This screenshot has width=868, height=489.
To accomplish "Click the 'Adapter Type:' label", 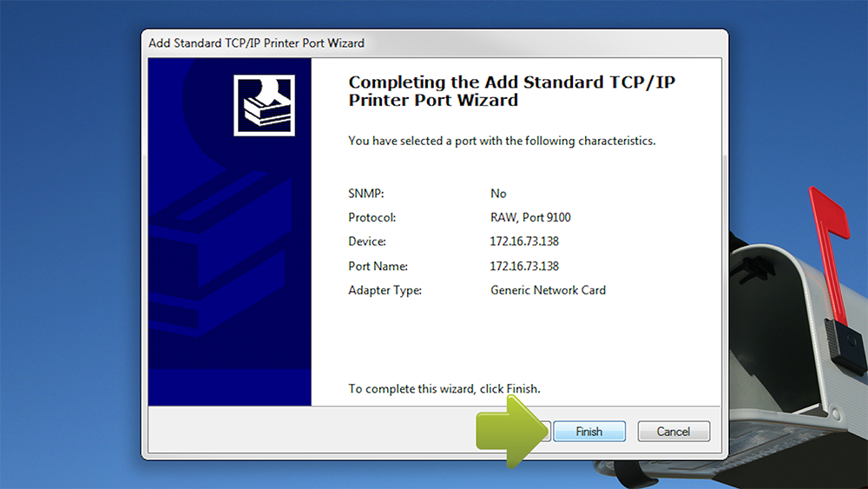I will click(385, 290).
